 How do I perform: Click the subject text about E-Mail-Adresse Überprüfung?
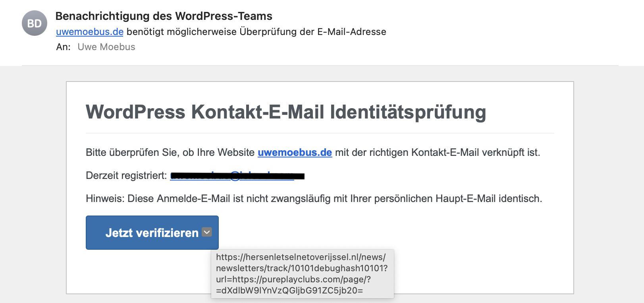pyautogui.click(x=256, y=32)
